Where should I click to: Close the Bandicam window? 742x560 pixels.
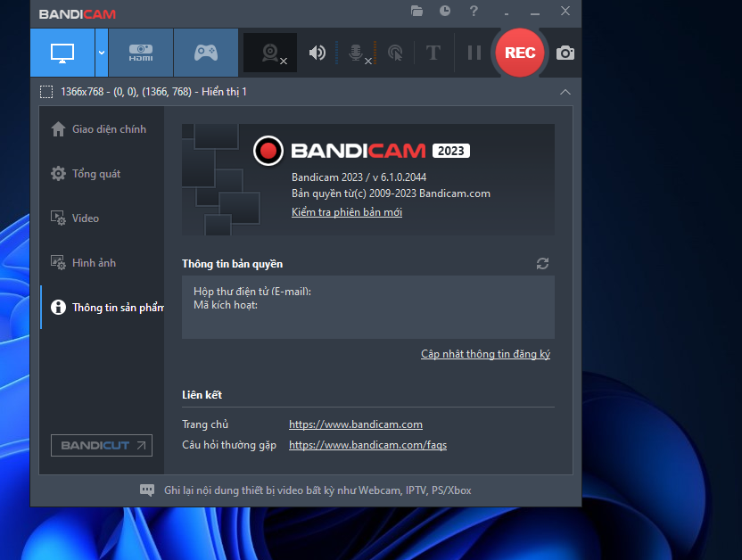[x=565, y=11]
